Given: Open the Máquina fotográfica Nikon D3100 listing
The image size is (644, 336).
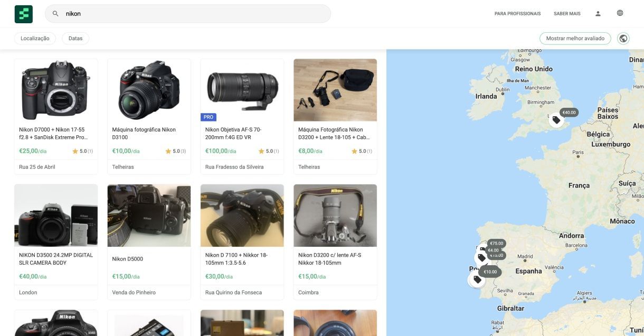Looking at the screenshot, I should (144, 133).
